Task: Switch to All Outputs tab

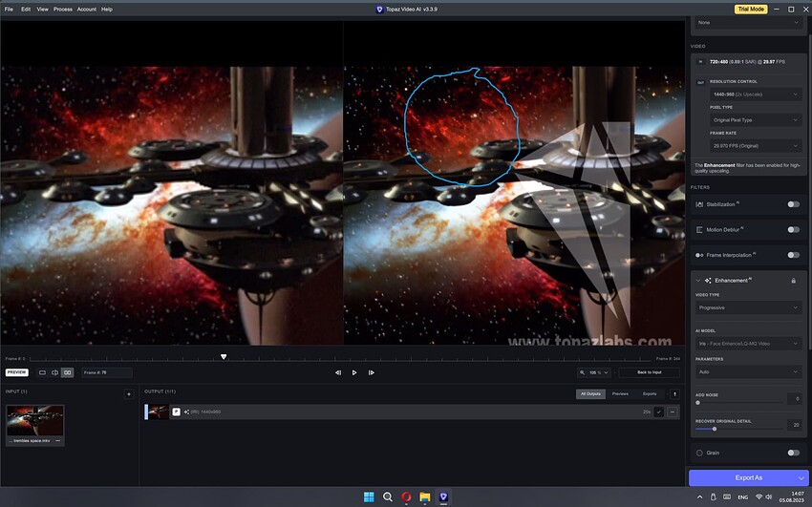Action: [x=590, y=394]
